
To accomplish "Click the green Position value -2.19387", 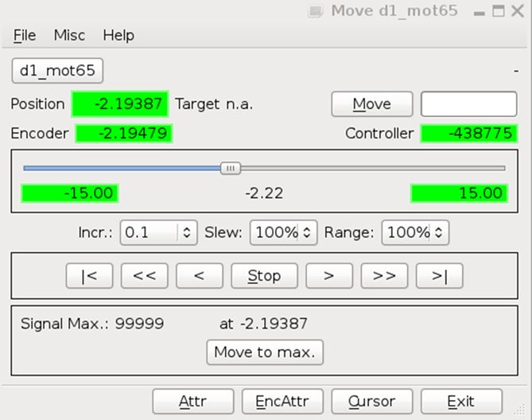I will [120, 104].
